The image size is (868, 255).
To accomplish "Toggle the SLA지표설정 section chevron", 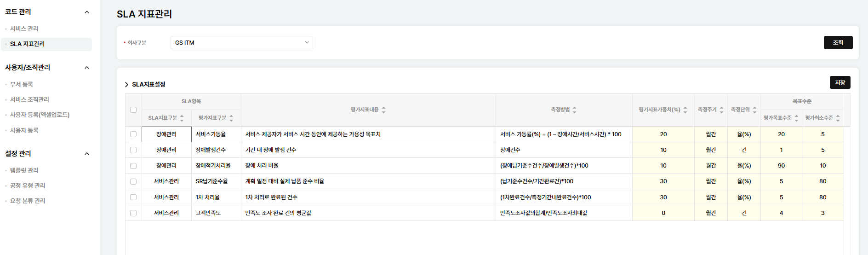I will 126,85.
